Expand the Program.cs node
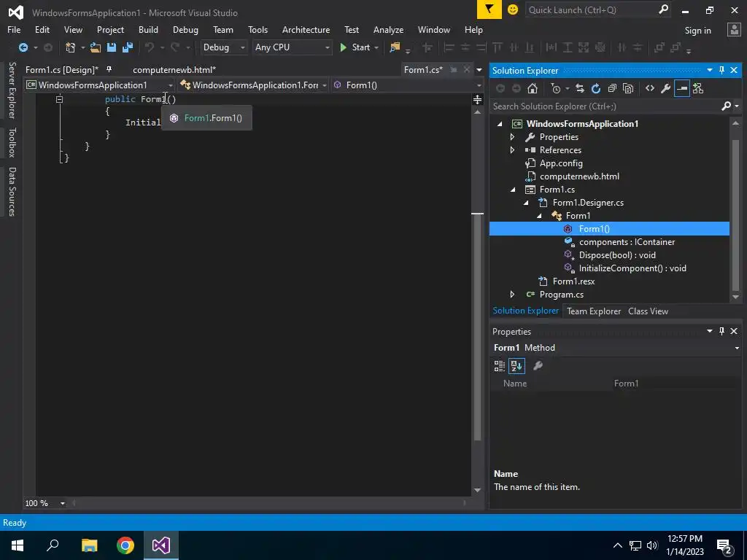747x560 pixels. (x=512, y=295)
